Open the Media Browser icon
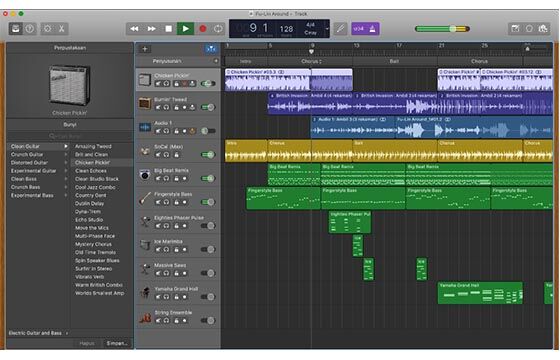Viewport: 560px width, 360px height. pos(543,29)
